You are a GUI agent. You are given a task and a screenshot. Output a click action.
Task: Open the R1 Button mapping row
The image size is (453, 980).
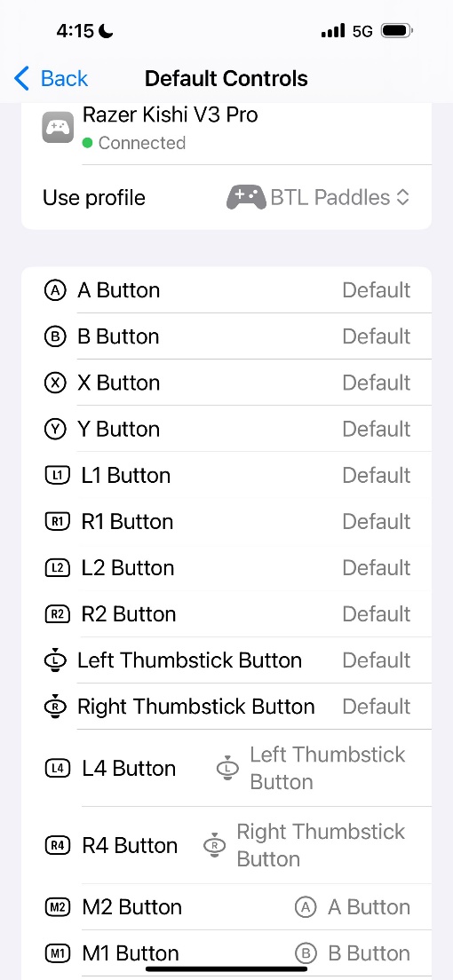[x=226, y=522]
